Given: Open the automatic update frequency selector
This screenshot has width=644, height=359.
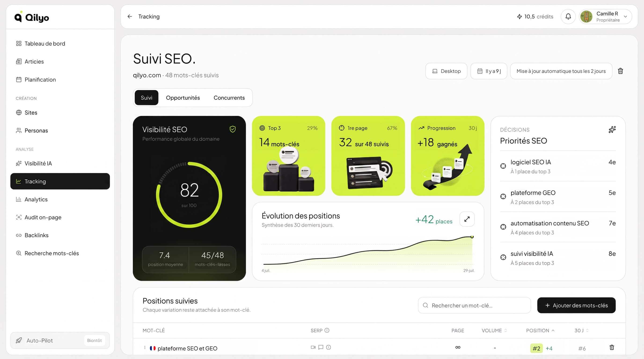Looking at the screenshot, I should point(561,71).
